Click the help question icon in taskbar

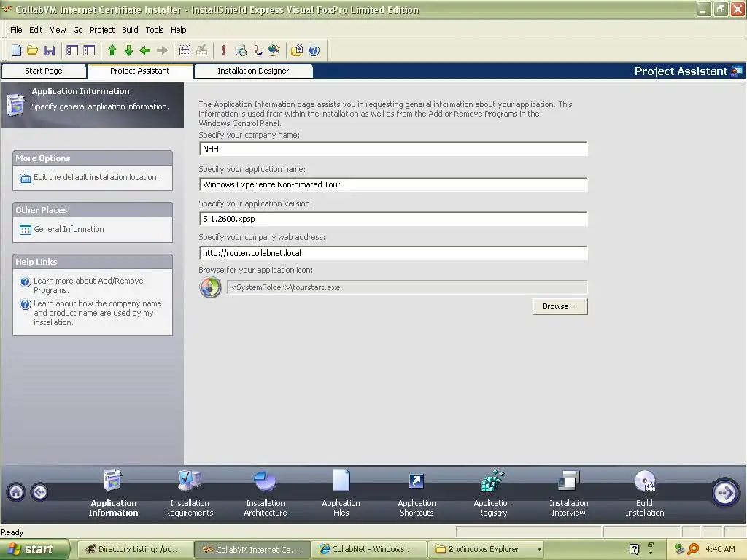pos(634,549)
